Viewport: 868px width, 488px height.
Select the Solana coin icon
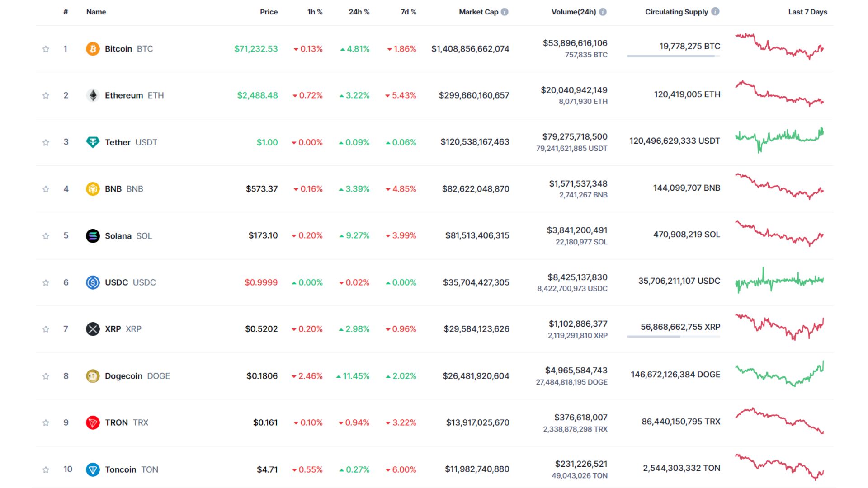(x=93, y=235)
